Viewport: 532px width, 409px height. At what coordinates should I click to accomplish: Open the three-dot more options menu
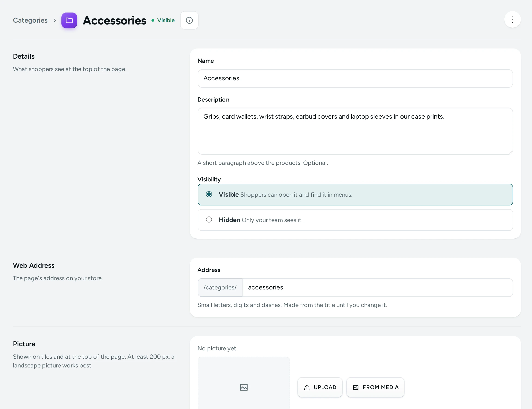pos(512,19)
